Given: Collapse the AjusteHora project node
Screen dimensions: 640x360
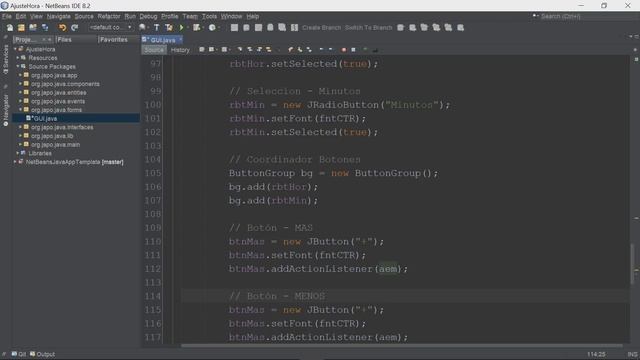Looking at the screenshot, I should point(16,49).
